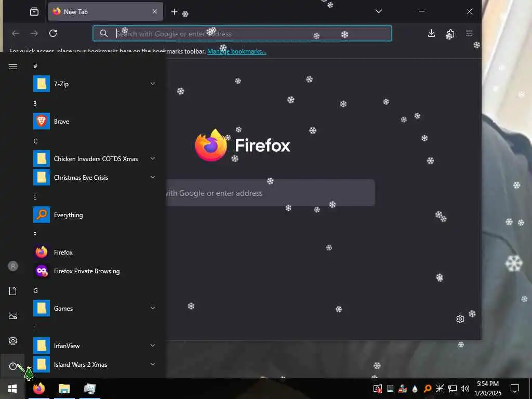Click the Firefox address bar
This screenshot has height=399, width=532.
click(242, 34)
